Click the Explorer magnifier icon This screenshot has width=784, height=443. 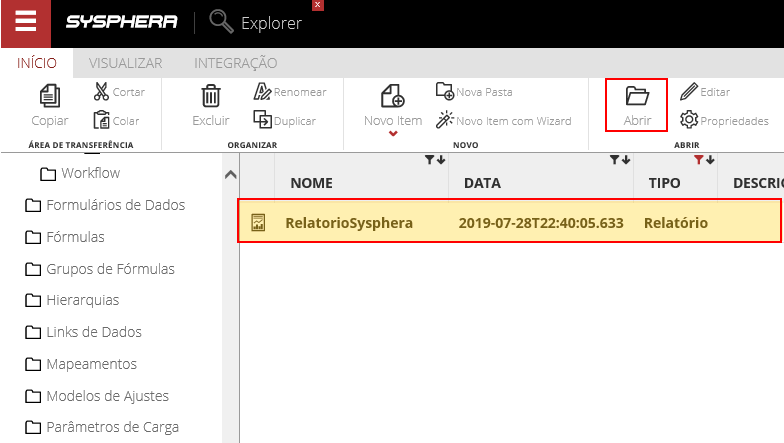[221, 22]
